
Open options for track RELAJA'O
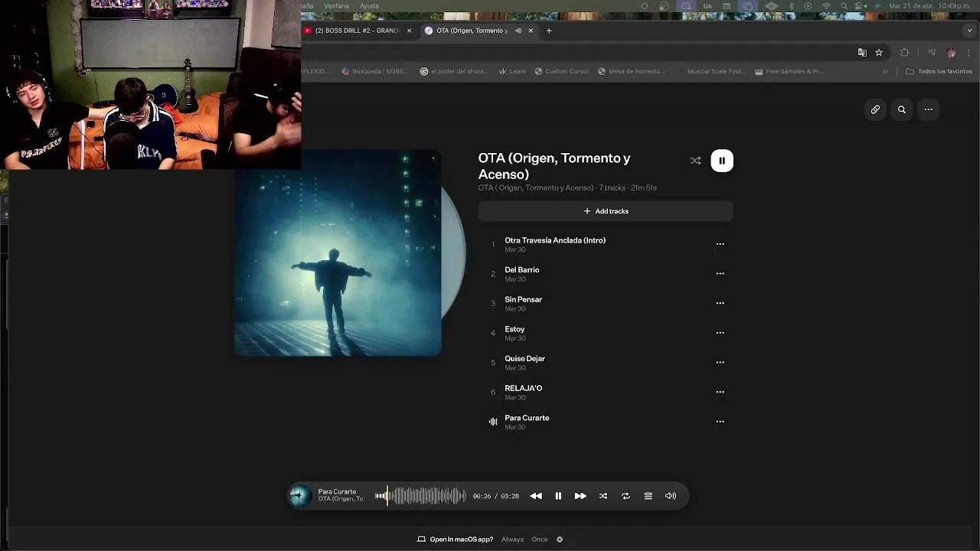pos(720,392)
